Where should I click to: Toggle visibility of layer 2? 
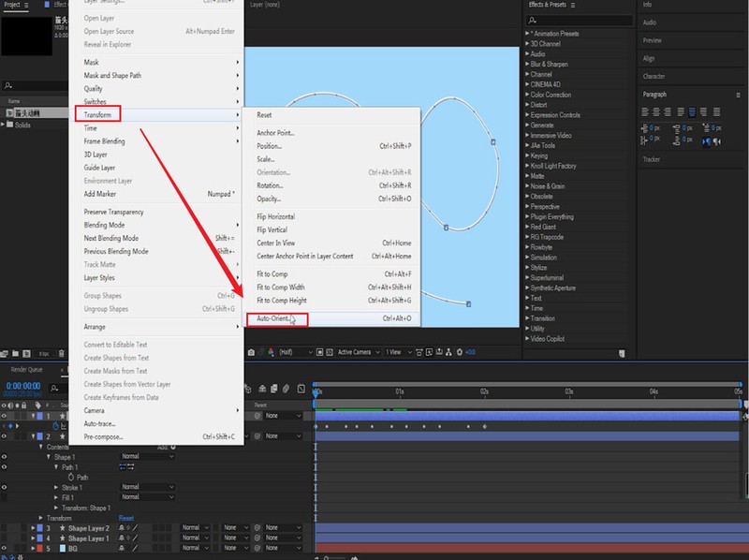pyautogui.click(x=5, y=436)
